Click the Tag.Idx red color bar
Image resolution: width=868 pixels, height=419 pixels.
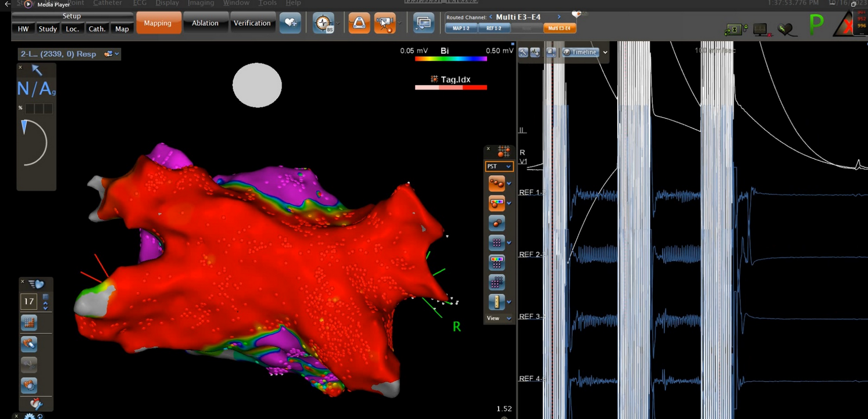pos(451,88)
